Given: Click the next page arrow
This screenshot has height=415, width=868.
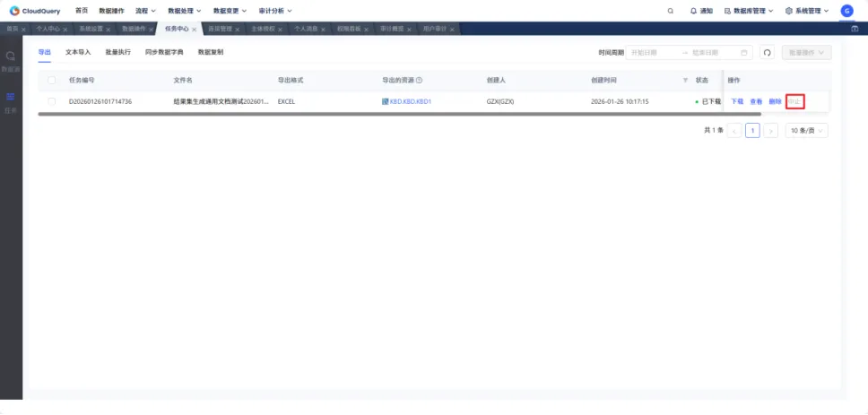Looking at the screenshot, I should (770, 131).
